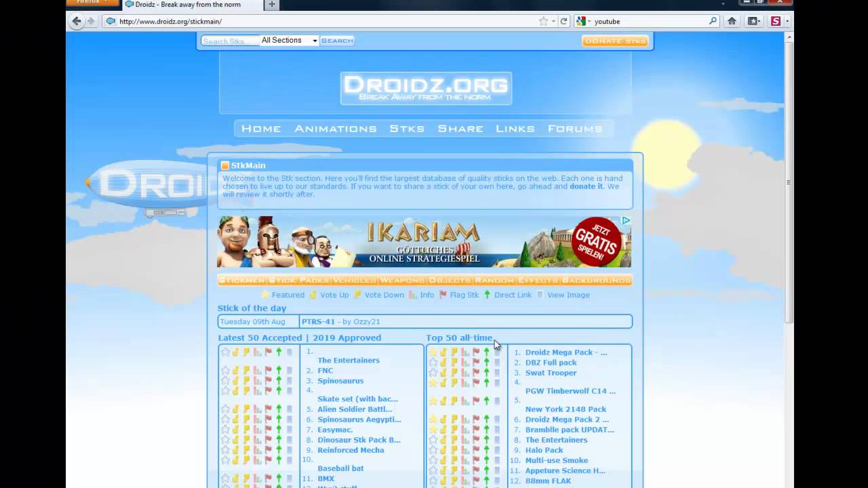Toggle featured star for Easymac.

tap(225, 429)
